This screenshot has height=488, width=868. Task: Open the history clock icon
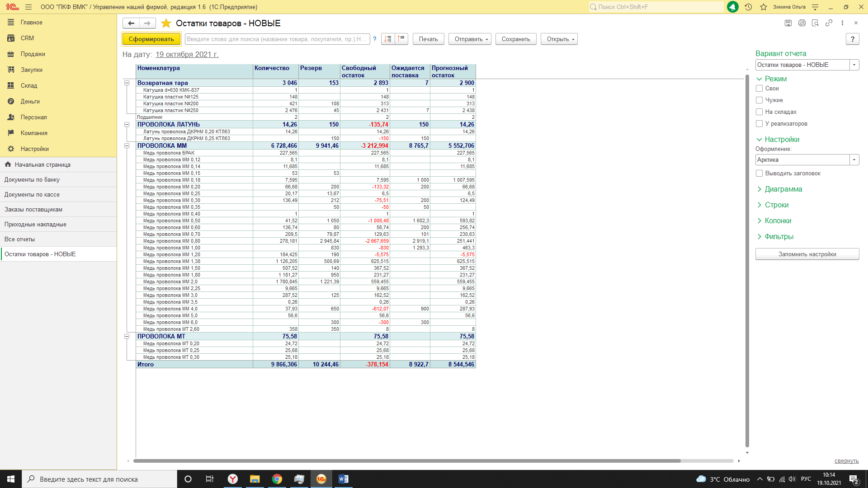coord(748,7)
